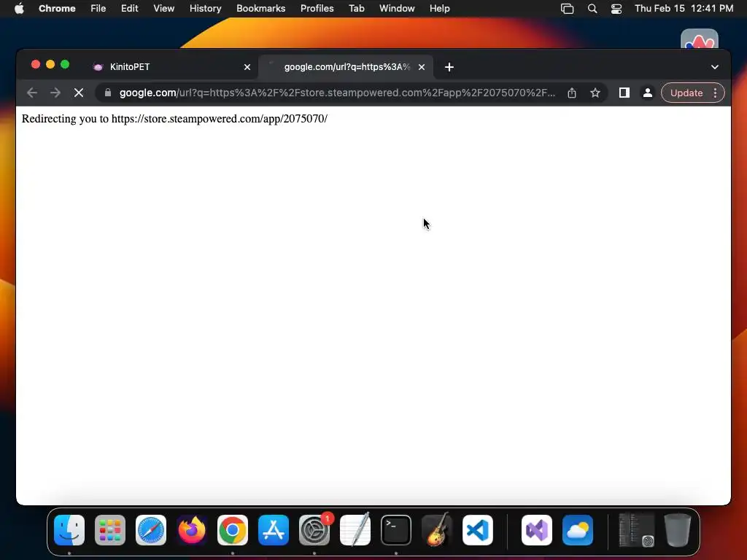This screenshot has width=747, height=560.
Task: Open Launchpad from the Dock
Action: pyautogui.click(x=110, y=530)
